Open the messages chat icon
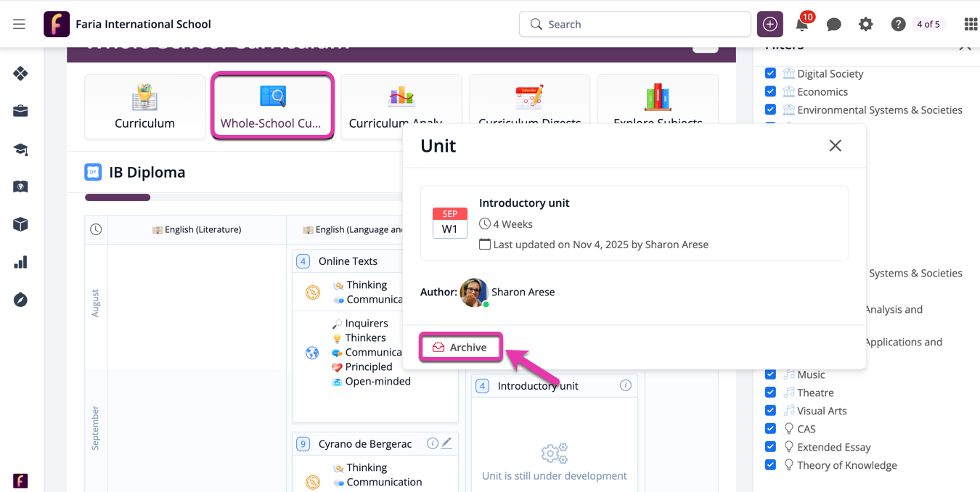Image resolution: width=980 pixels, height=492 pixels. point(833,24)
